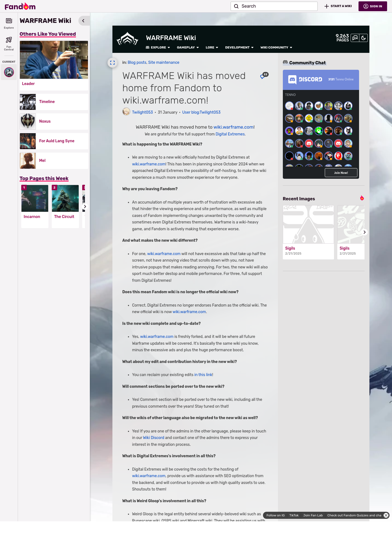Click the Fandom logo

20,6
